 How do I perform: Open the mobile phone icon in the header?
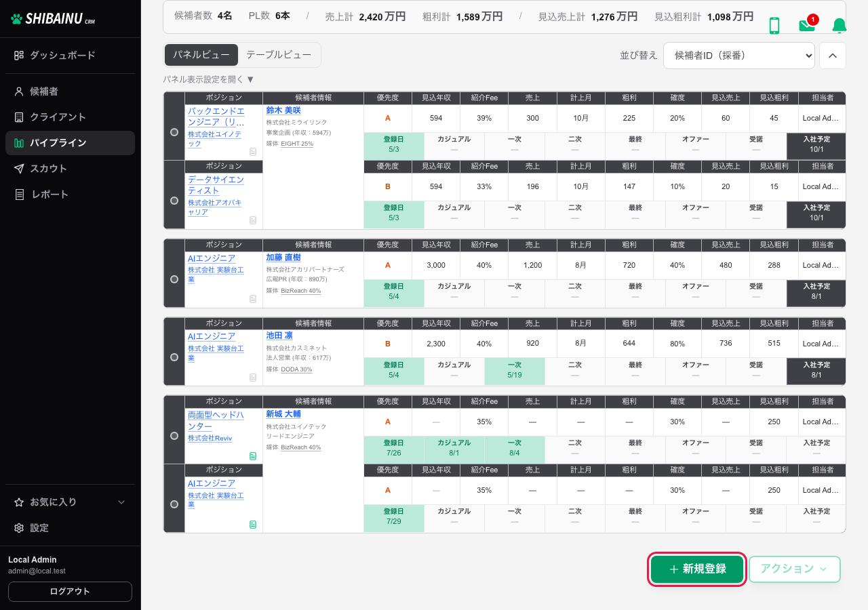(x=774, y=26)
